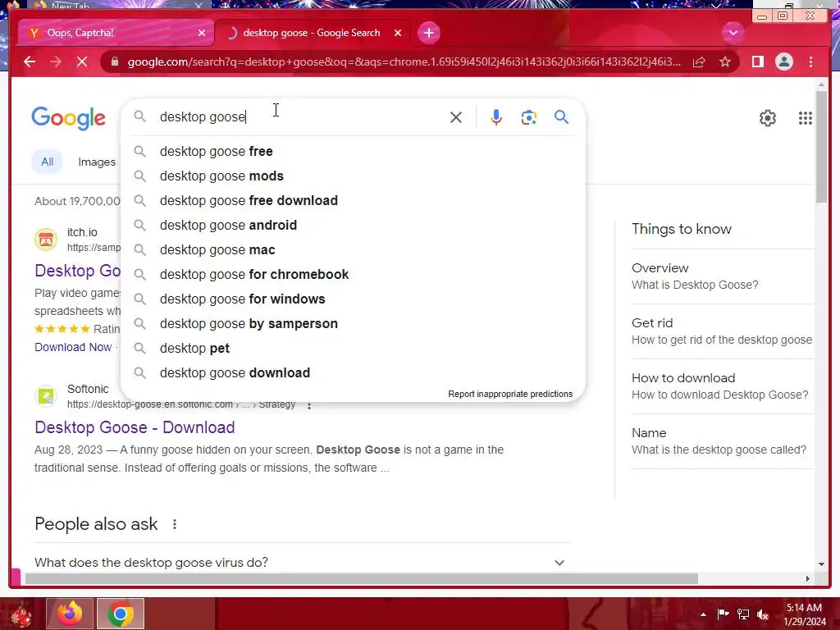The height and width of the screenshot is (630, 840).
Task: Open Google apps grid
Action: [806, 118]
